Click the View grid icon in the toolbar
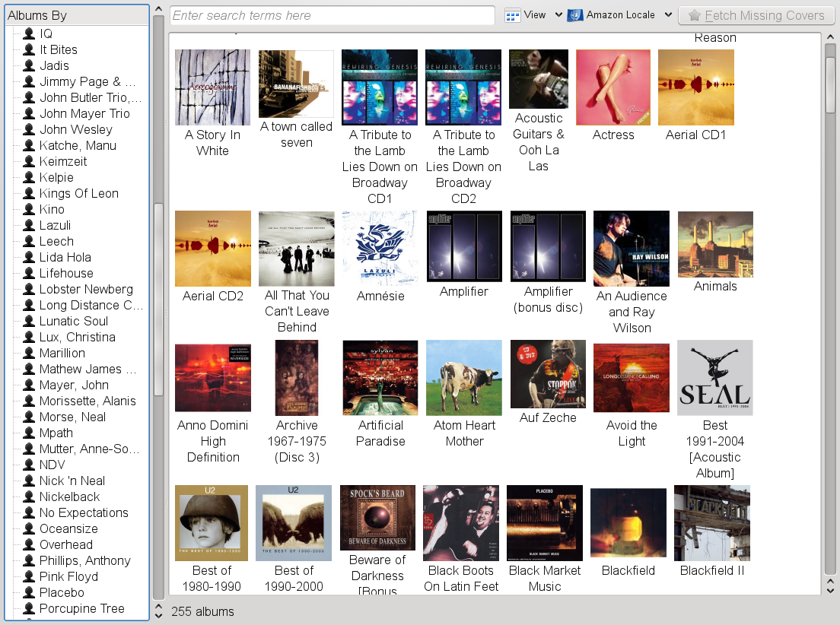This screenshot has height=625, width=840. tap(512, 15)
